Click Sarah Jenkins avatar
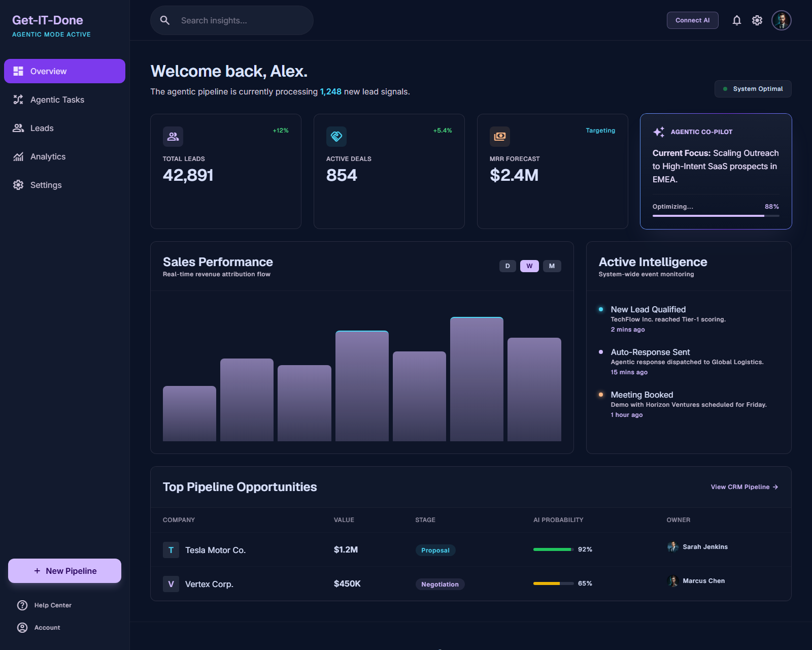 click(673, 547)
